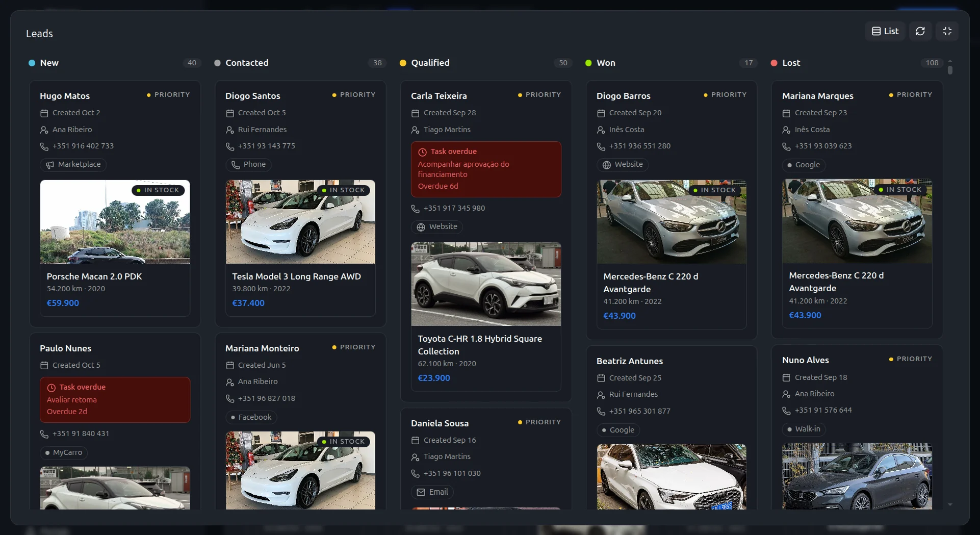Click the Qualified column header
Viewport: 980px width, 535px height.
tap(430, 63)
